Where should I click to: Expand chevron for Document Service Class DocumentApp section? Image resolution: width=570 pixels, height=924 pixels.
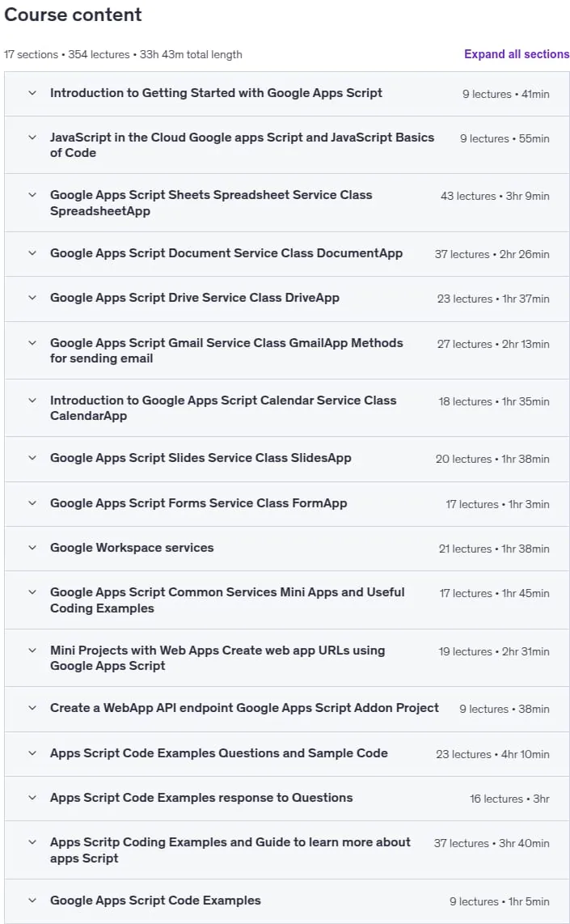click(x=32, y=253)
